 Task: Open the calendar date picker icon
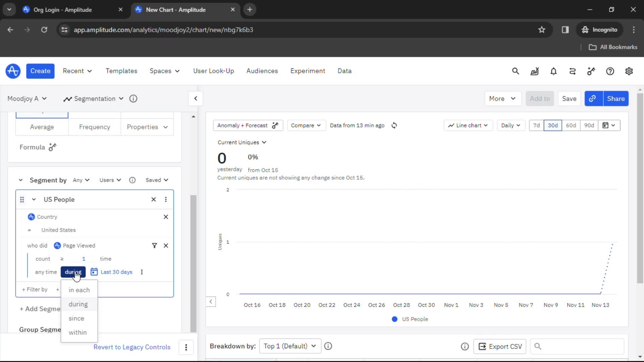(609, 125)
